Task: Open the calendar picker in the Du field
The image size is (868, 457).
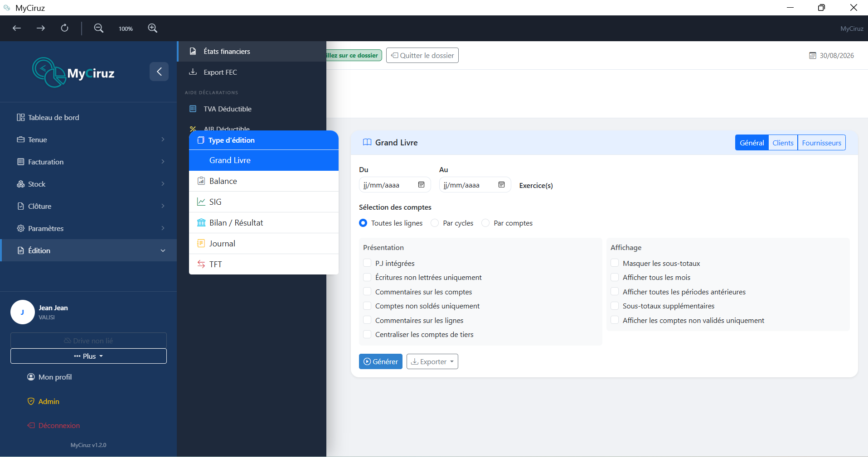Action: [x=421, y=185]
